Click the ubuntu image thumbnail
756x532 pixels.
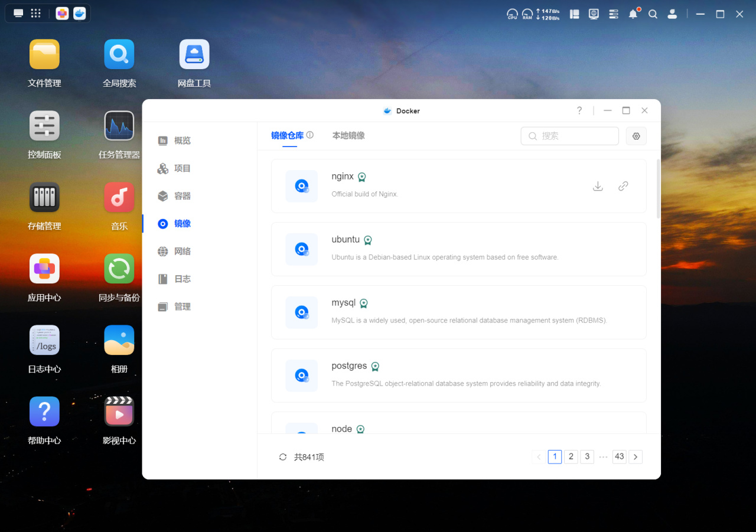tap(302, 249)
